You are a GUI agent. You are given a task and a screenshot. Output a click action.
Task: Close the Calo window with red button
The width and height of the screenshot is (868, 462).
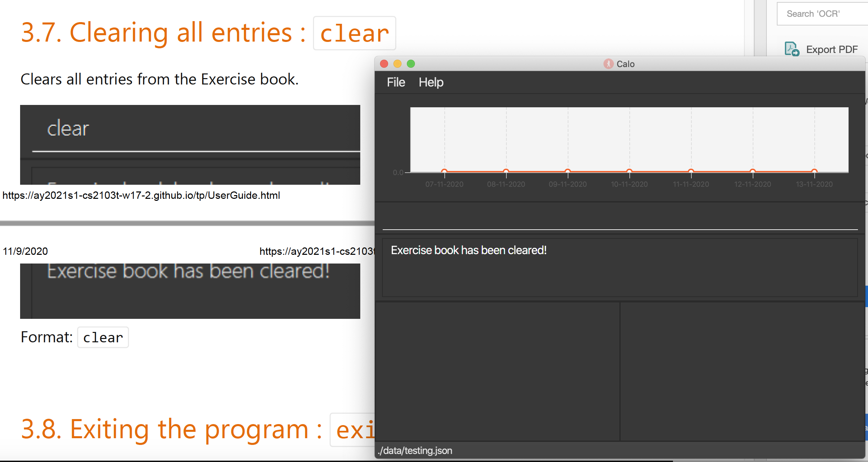point(384,64)
